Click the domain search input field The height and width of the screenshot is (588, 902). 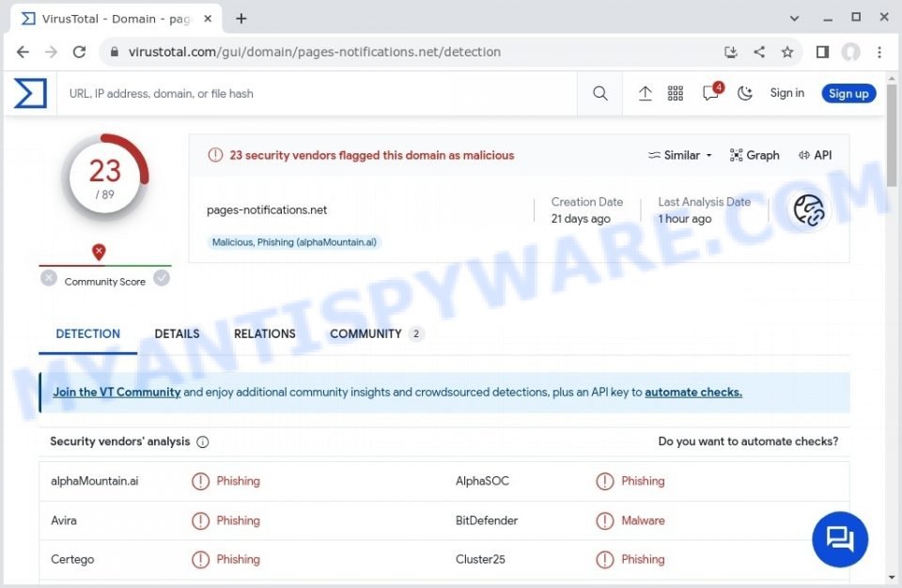coord(282,93)
